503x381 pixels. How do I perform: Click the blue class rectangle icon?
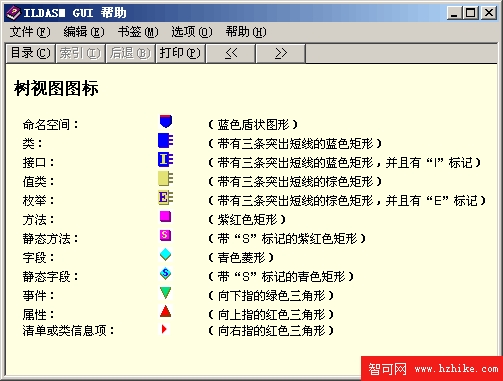pos(166,140)
